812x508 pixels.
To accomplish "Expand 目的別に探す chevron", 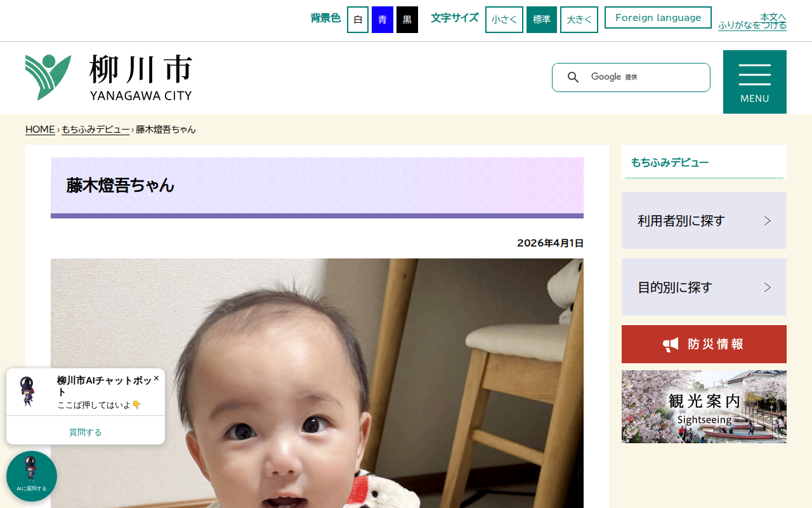I will 768,287.
